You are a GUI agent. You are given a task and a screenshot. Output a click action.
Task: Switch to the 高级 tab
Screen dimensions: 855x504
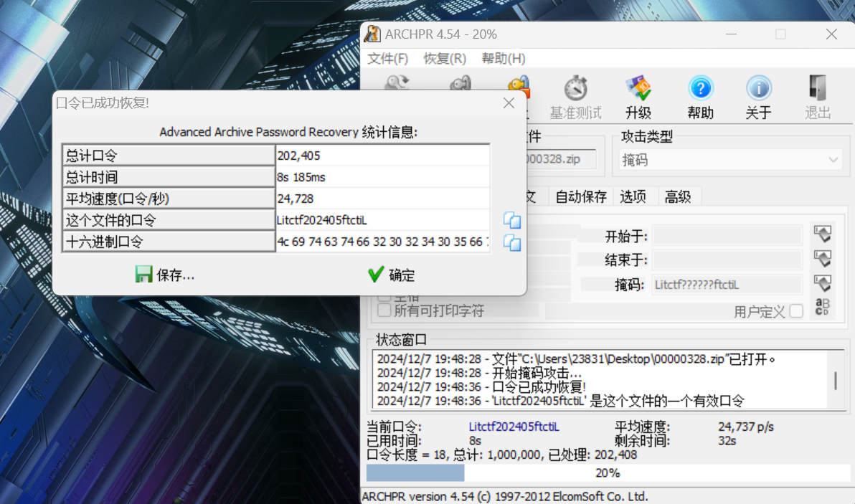click(x=678, y=196)
